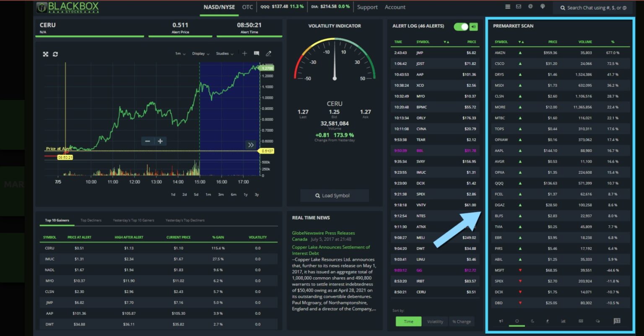This screenshot has width=644, height=336.
Task: Click the chart annotation comment icon
Action: point(257,53)
